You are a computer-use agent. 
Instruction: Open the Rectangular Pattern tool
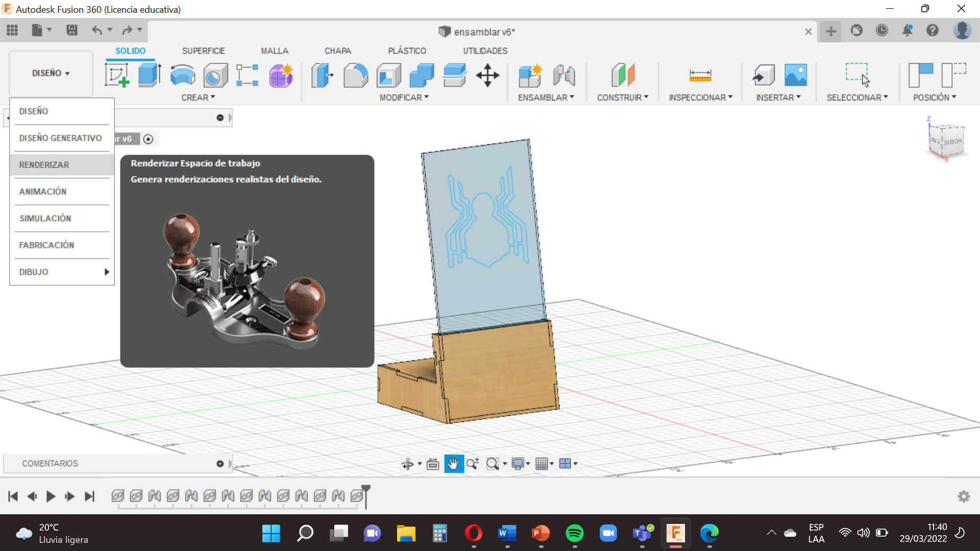(x=248, y=76)
